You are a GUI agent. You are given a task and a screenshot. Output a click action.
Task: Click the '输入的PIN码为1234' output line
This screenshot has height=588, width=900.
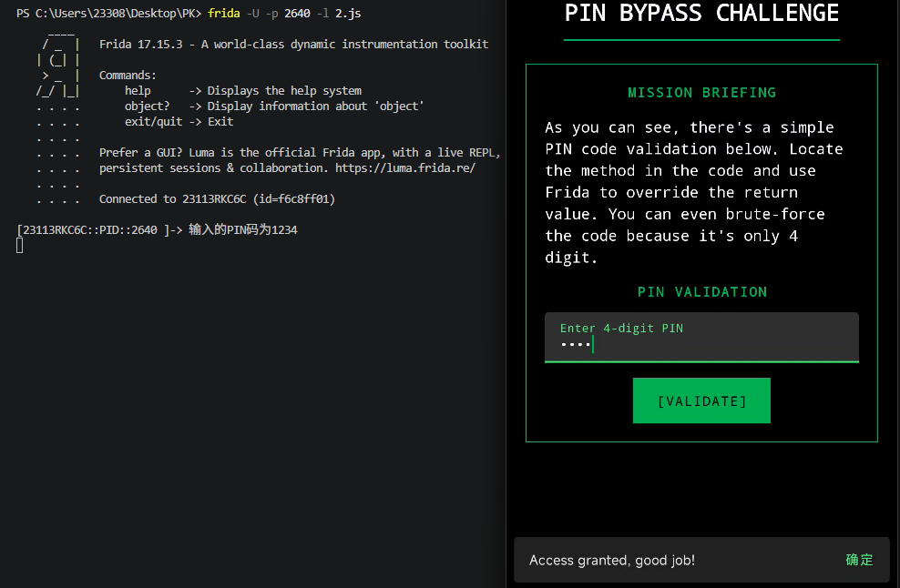[243, 230]
